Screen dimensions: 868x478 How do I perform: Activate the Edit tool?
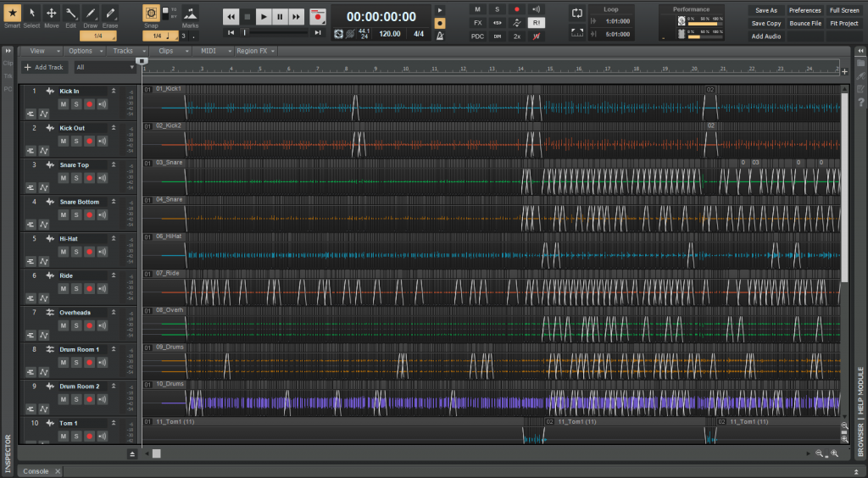click(71, 14)
